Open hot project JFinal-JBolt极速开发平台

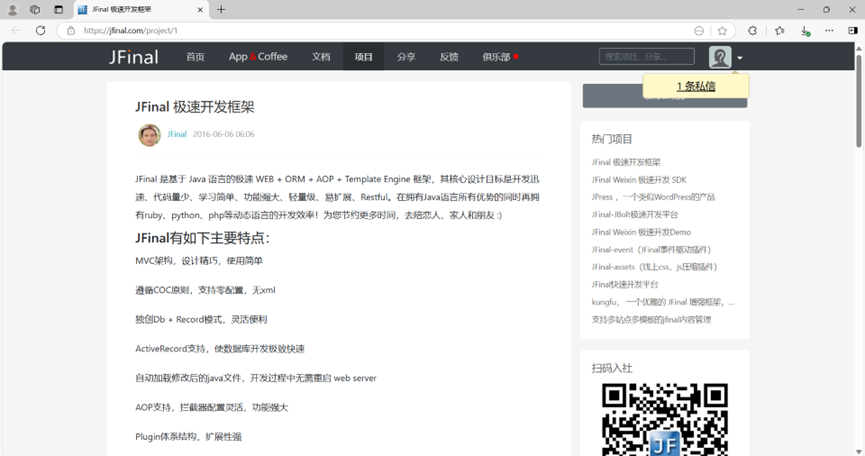coord(634,214)
